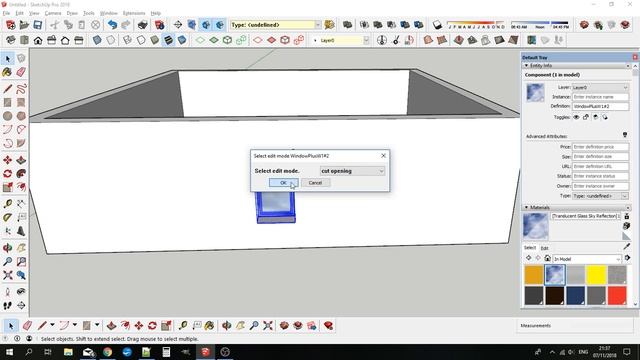Screen dimensions: 640x360
Task: Switch to Iso house view icon
Action: (11, 40)
